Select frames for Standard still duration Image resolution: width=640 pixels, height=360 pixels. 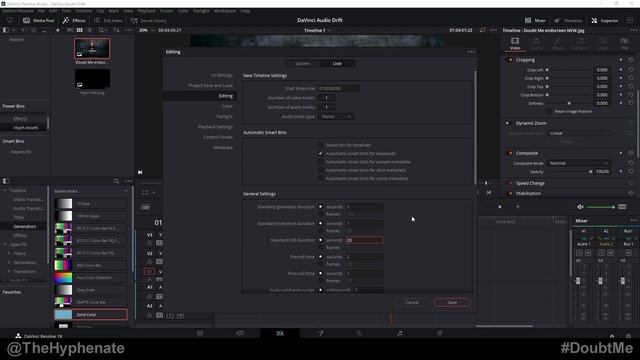(x=320, y=247)
